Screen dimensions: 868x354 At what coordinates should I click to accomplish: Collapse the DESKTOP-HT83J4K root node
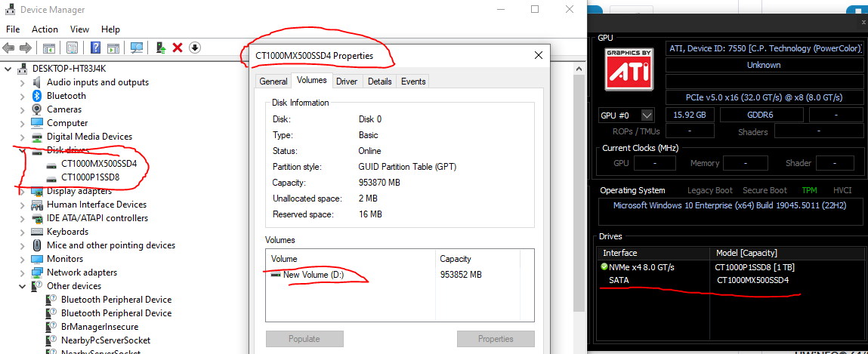coord(8,69)
